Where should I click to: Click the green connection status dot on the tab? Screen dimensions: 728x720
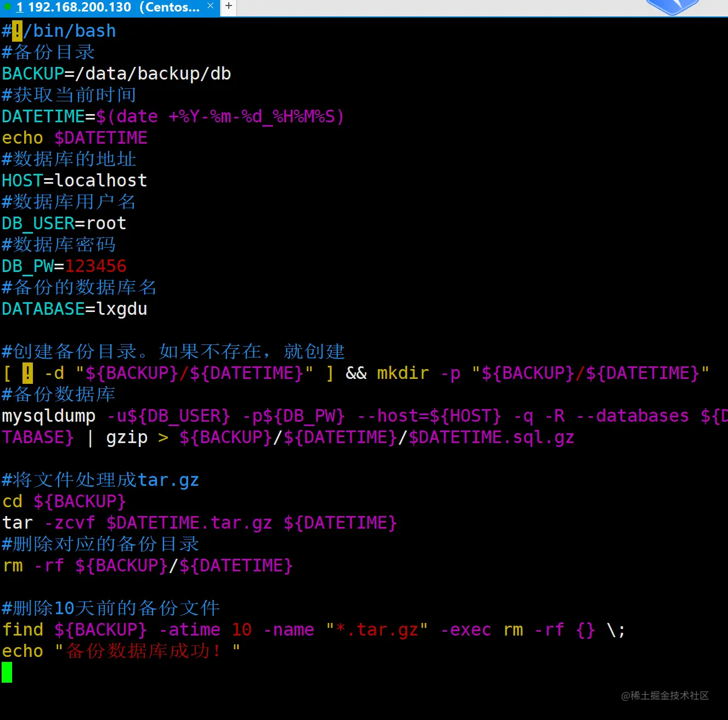click(7, 7)
